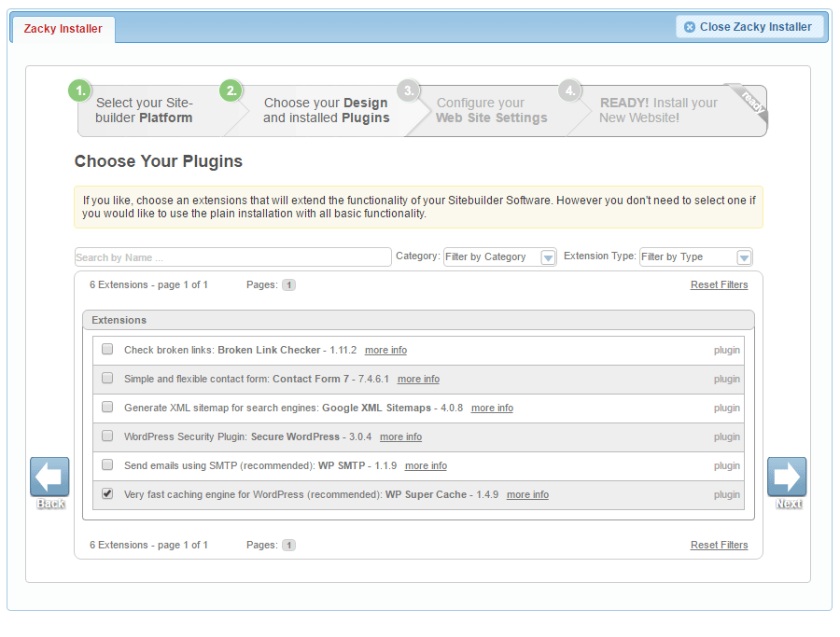Click the top Reset Filters link
Screen dimensions: 840x637
click(x=719, y=284)
